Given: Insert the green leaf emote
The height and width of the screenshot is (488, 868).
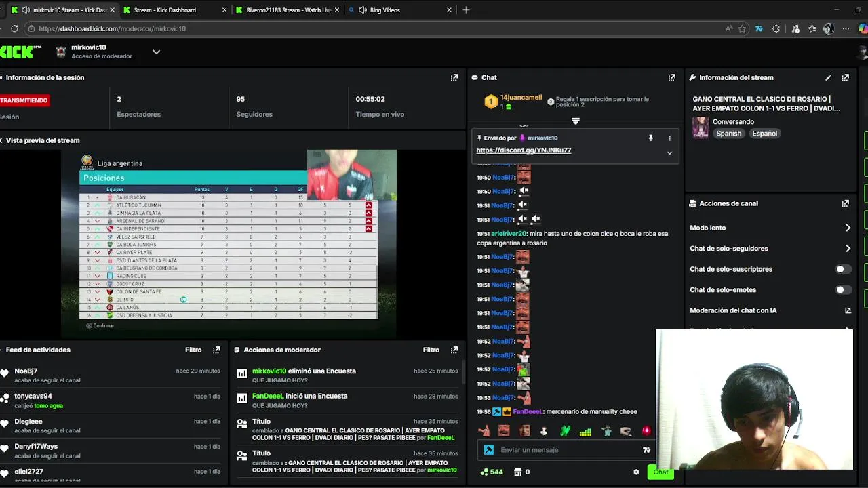Looking at the screenshot, I should point(565,431).
